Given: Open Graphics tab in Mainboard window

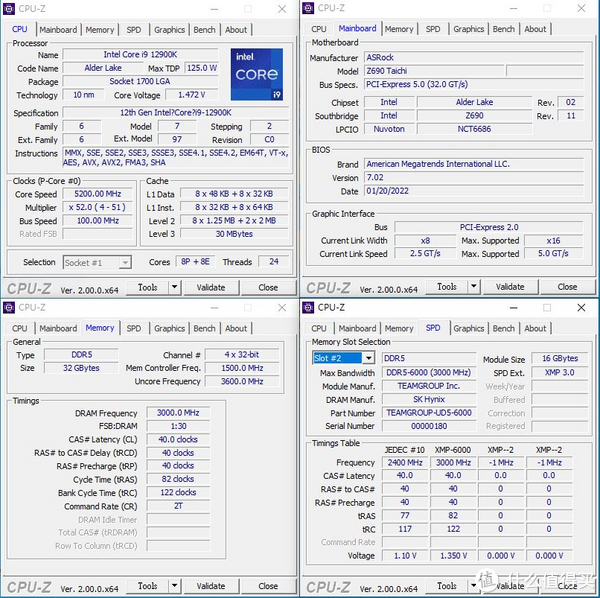Looking at the screenshot, I should tap(469, 29).
